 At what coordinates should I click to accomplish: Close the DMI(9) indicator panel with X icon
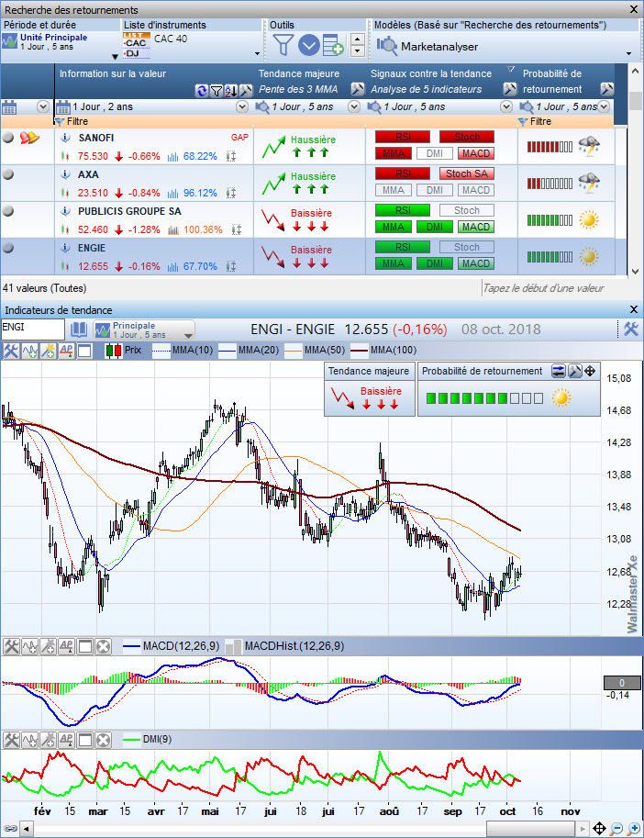coord(103,740)
